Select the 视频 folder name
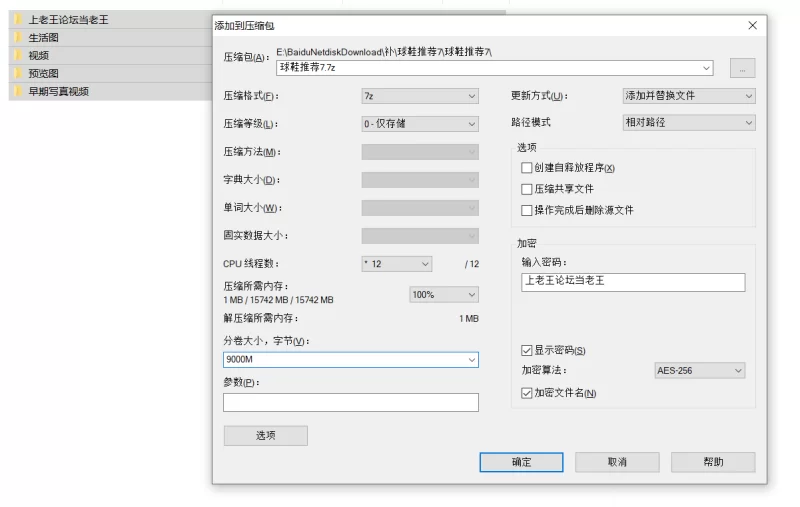The height and width of the screenshot is (507, 800). pyautogui.click(x=38, y=56)
